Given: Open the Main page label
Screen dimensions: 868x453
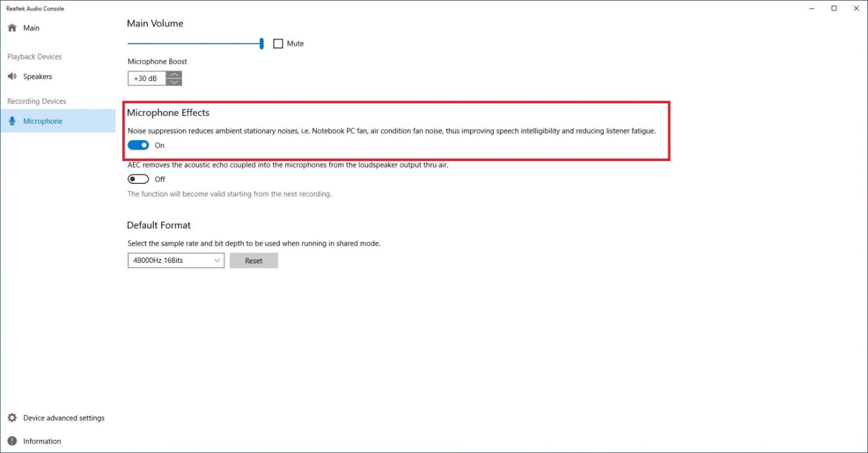Looking at the screenshot, I should tap(31, 28).
